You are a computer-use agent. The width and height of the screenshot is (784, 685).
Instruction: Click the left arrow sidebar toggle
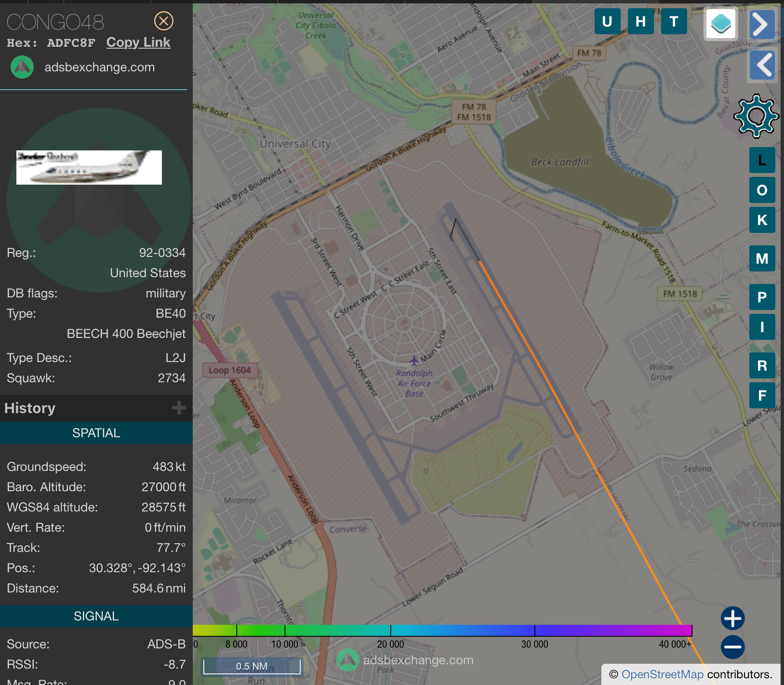point(763,65)
